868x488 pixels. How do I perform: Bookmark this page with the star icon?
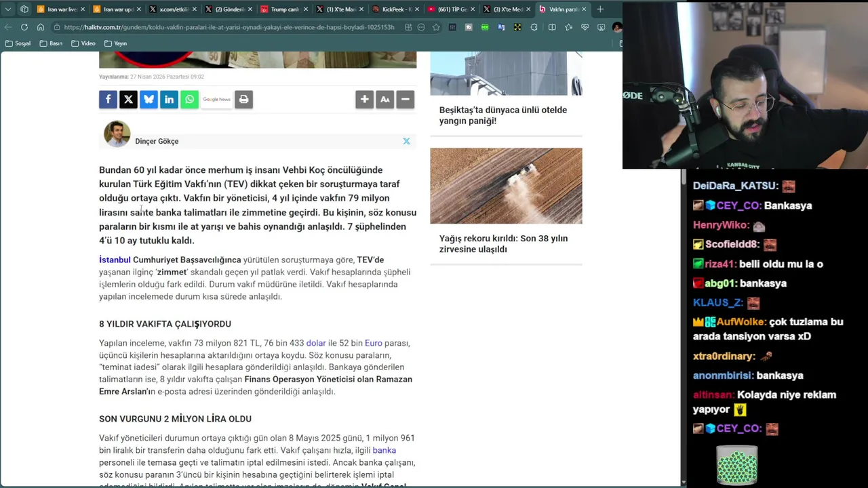(x=436, y=27)
